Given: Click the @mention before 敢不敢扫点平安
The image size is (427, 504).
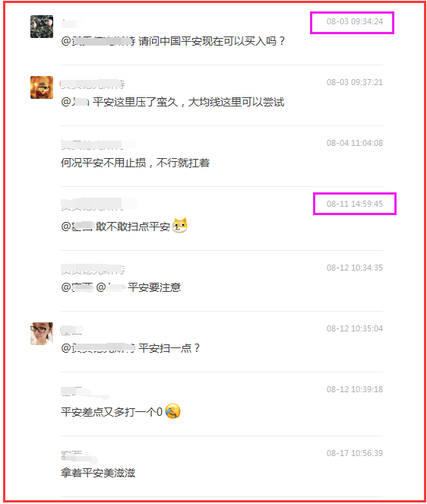Looking at the screenshot, I should pyautogui.click(x=77, y=227).
